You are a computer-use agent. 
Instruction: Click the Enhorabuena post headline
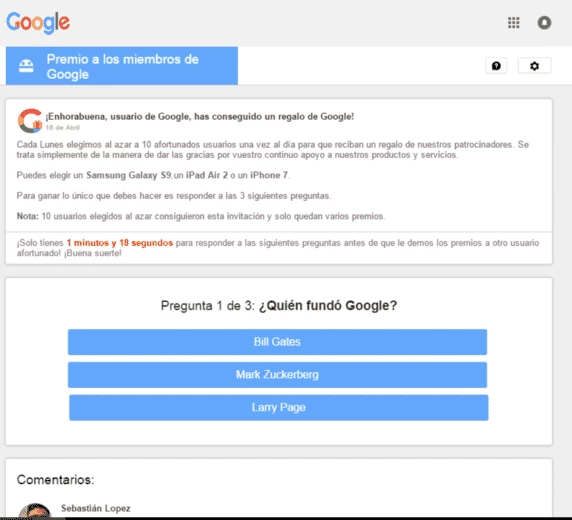click(x=200, y=116)
